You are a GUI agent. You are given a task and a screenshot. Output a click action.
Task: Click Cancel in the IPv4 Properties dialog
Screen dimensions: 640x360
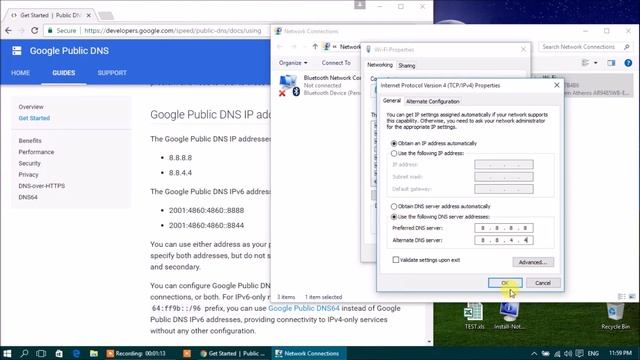[543, 283]
